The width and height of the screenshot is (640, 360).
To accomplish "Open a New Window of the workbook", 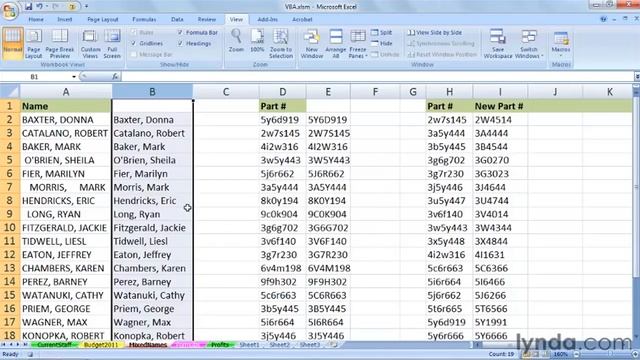I will click(x=312, y=43).
